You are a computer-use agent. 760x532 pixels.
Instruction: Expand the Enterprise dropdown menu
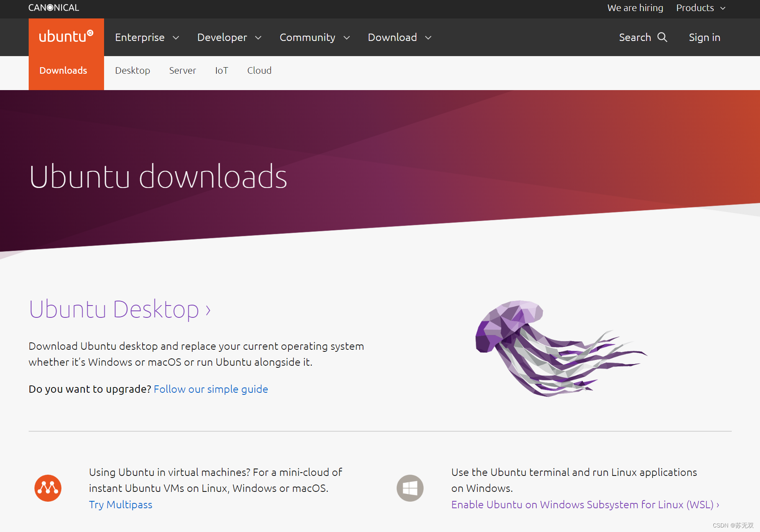(147, 37)
